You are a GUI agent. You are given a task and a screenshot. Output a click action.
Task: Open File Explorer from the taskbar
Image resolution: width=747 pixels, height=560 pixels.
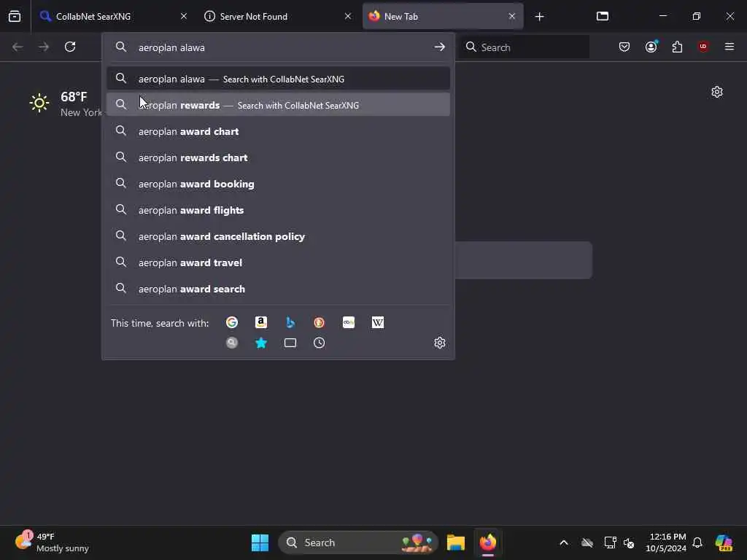pos(456,542)
